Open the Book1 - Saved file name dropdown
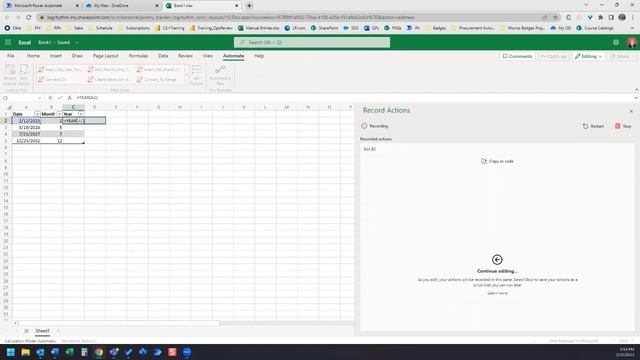This screenshot has height=360, width=640. (x=76, y=42)
